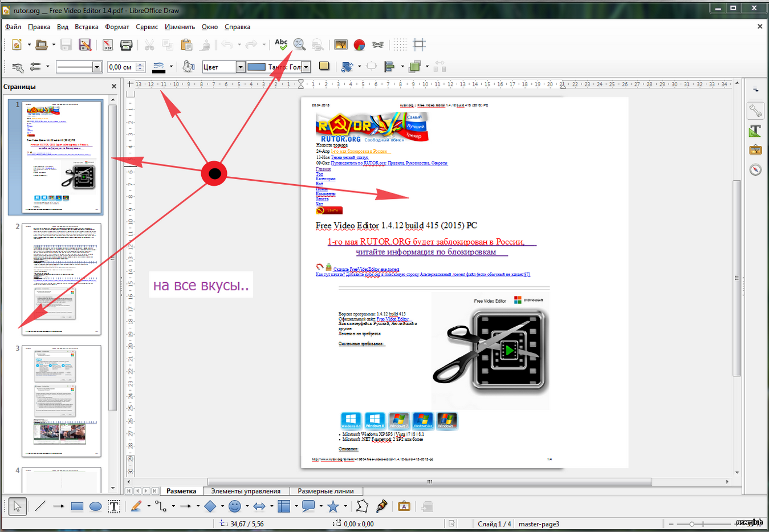Create a new document with New icon

coord(17,44)
